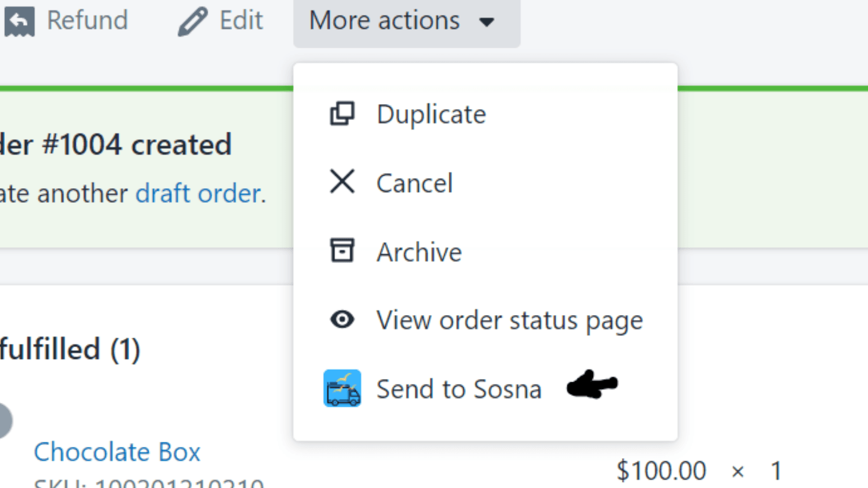
Task: Select the Archive box icon
Action: coord(341,251)
